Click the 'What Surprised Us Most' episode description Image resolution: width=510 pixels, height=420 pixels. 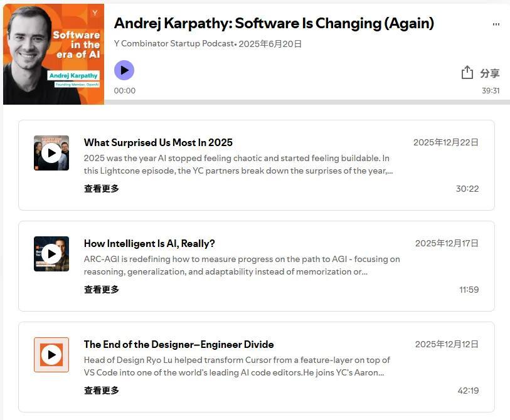(238, 164)
